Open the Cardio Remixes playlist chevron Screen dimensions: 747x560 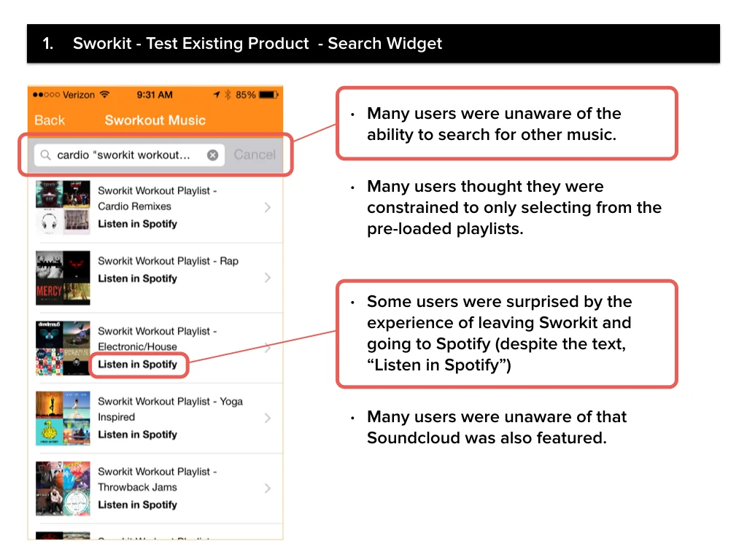pos(268,207)
